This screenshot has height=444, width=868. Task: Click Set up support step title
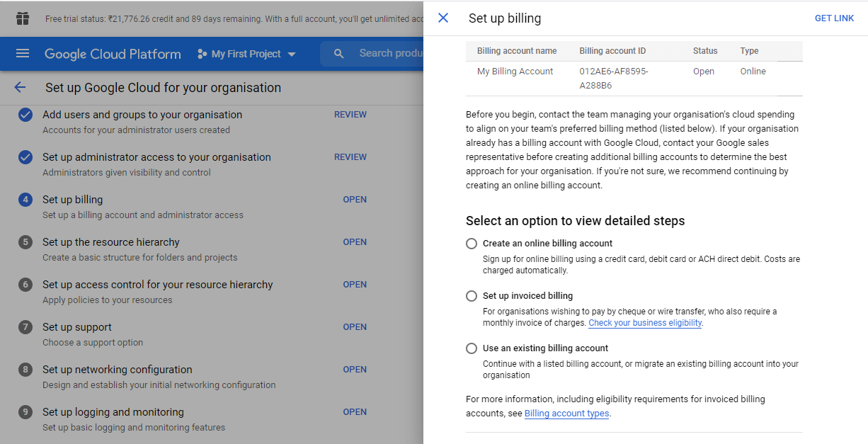click(x=77, y=327)
